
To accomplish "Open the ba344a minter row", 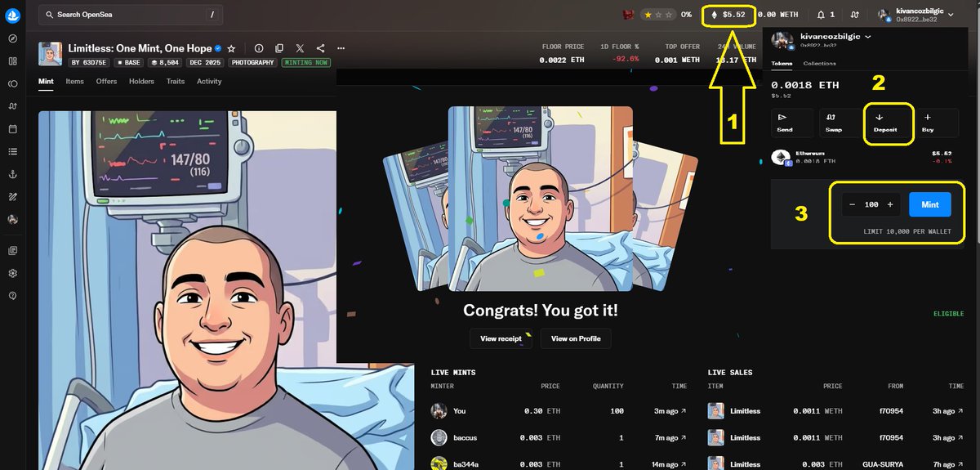I will coord(559,463).
